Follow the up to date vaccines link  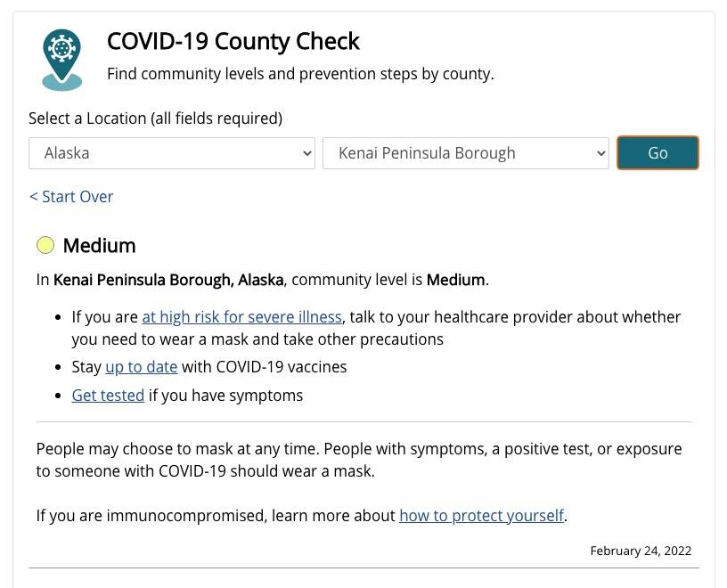(141, 367)
